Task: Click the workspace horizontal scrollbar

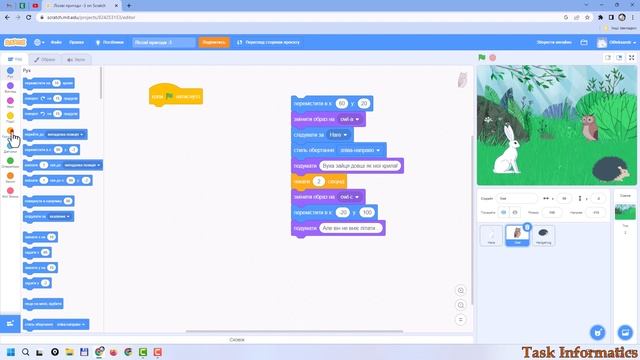Action: coord(294,331)
